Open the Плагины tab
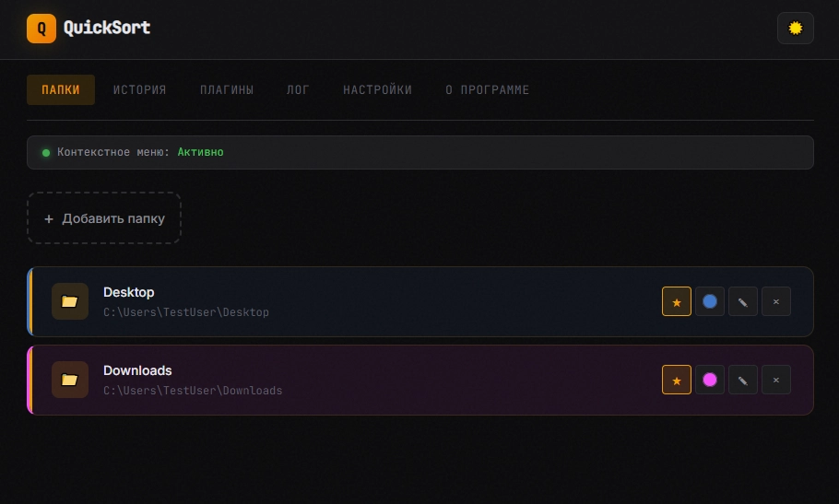The width and height of the screenshot is (839, 504). coord(227,89)
